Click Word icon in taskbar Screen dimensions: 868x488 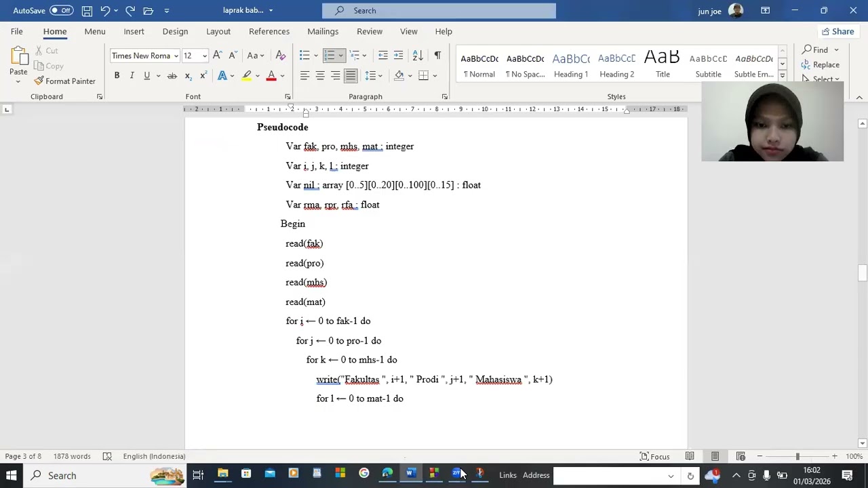(x=411, y=474)
